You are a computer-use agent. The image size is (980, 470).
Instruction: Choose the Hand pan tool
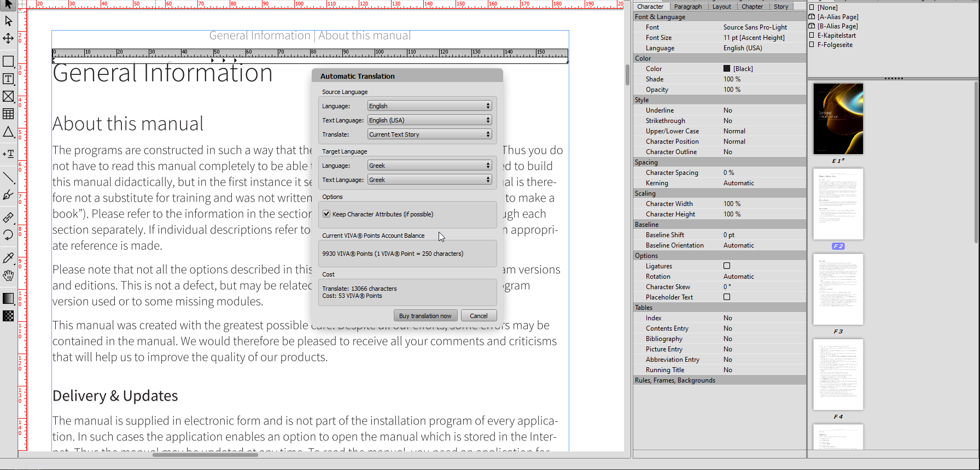point(8,275)
